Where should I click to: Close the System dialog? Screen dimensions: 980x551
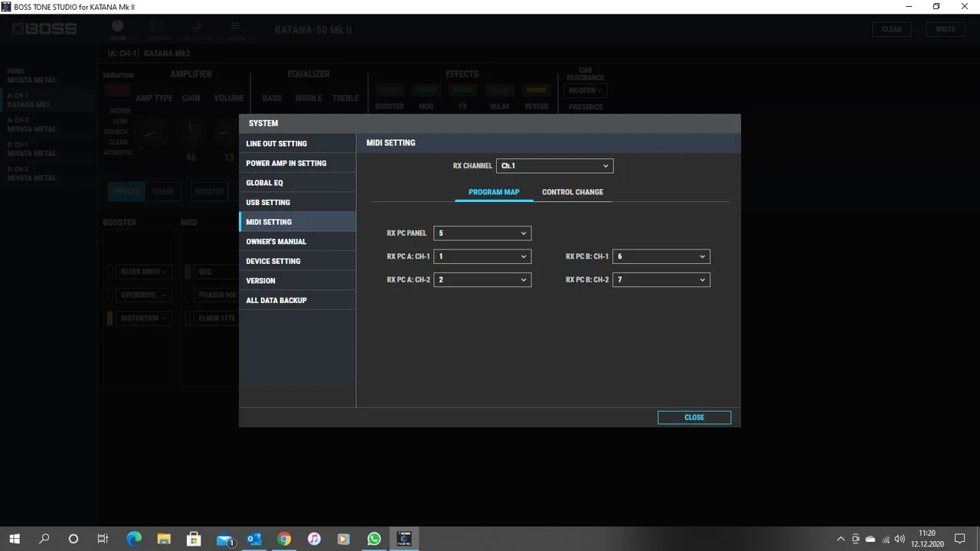click(x=694, y=418)
